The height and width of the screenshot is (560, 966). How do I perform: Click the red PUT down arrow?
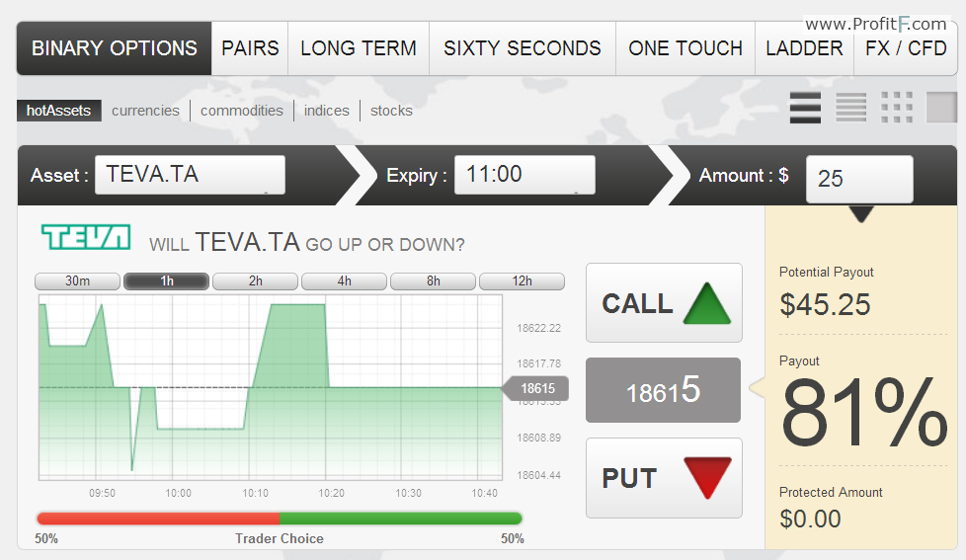point(707,477)
